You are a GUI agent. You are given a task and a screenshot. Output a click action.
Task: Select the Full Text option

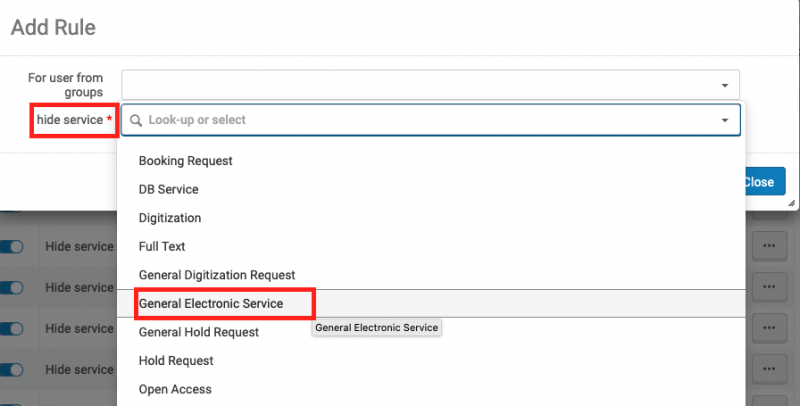(162, 246)
